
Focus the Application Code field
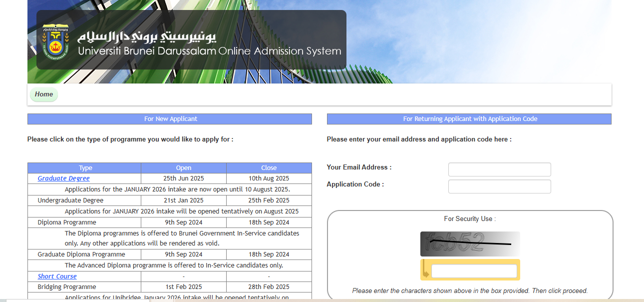point(500,186)
